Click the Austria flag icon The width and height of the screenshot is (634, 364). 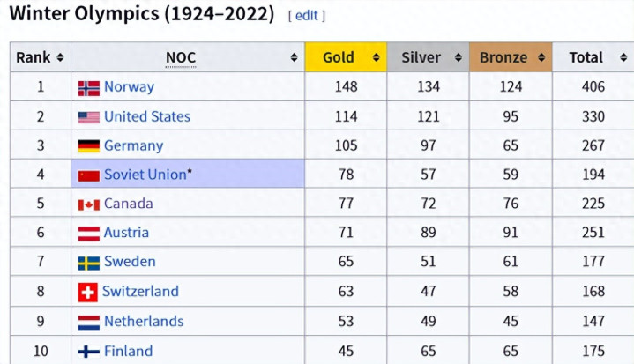tap(88, 233)
